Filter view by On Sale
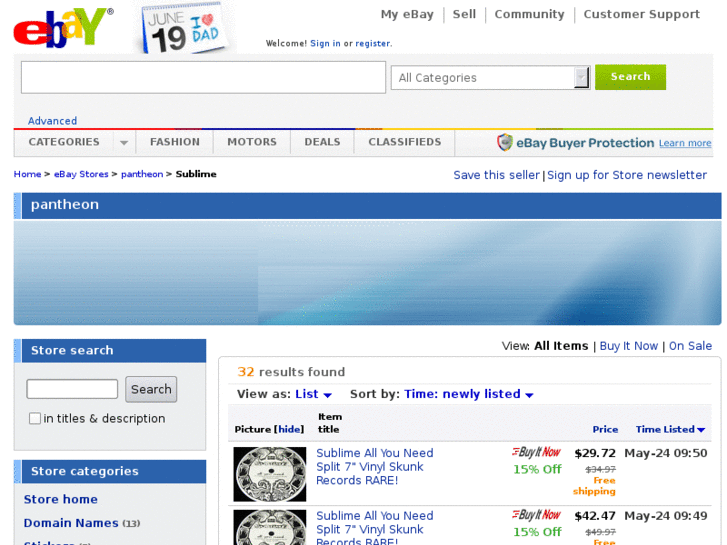This screenshot has width=727, height=545. tap(690, 346)
